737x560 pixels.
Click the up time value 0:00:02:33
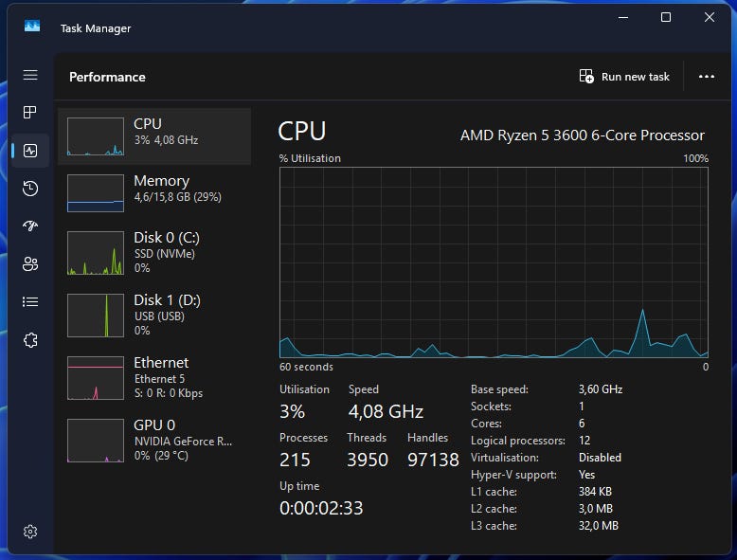click(x=321, y=508)
